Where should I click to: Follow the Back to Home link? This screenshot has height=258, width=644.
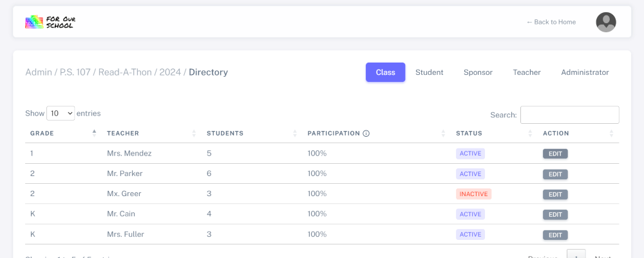[x=551, y=22]
